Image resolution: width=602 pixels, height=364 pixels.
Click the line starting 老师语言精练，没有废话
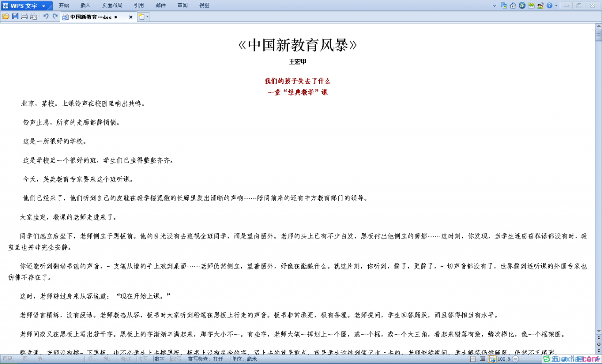pyautogui.click(x=259, y=315)
